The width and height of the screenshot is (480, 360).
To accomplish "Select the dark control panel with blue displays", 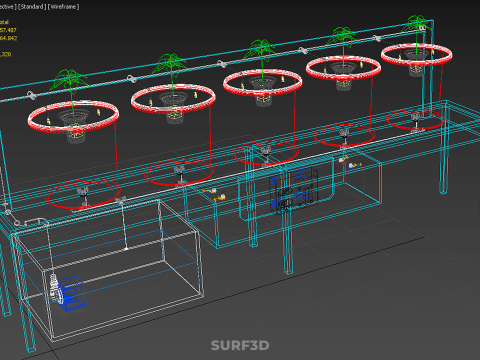I will click(294, 190).
